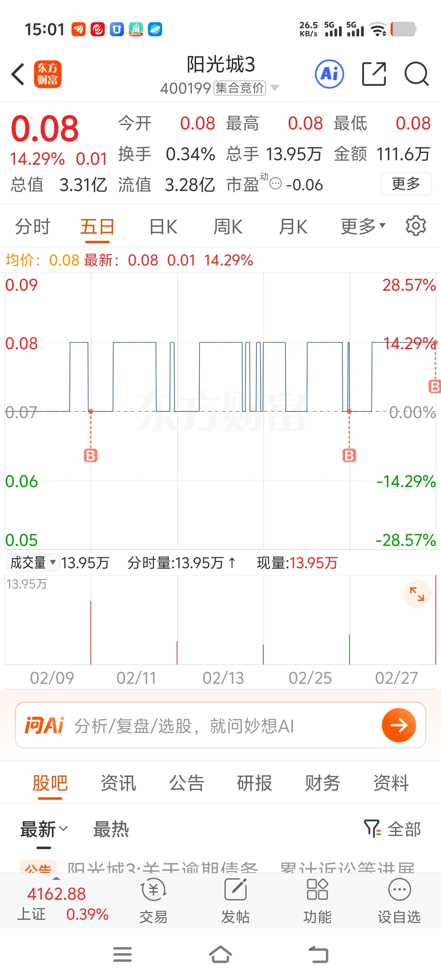Select the 公告 tab
This screenshot has width=441, height=980.
tap(187, 783)
